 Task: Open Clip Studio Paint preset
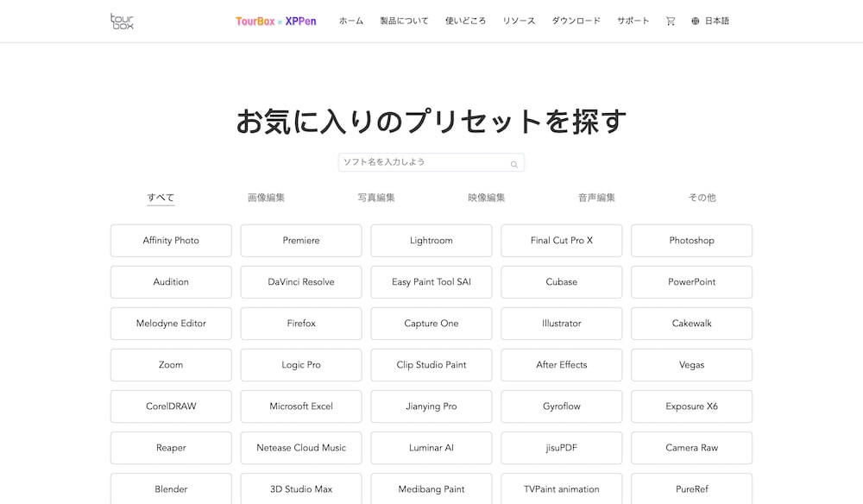(x=431, y=365)
